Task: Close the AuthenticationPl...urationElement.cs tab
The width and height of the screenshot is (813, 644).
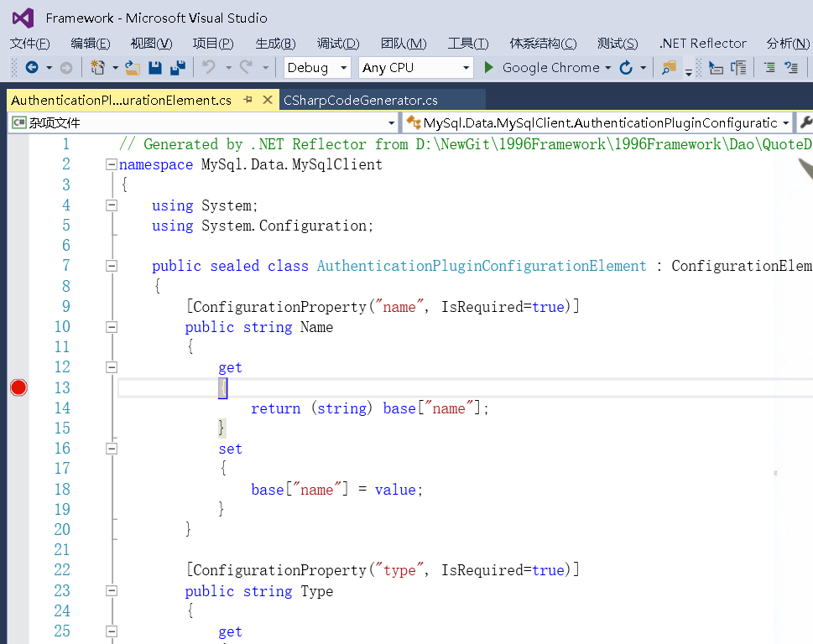Action: click(268, 100)
